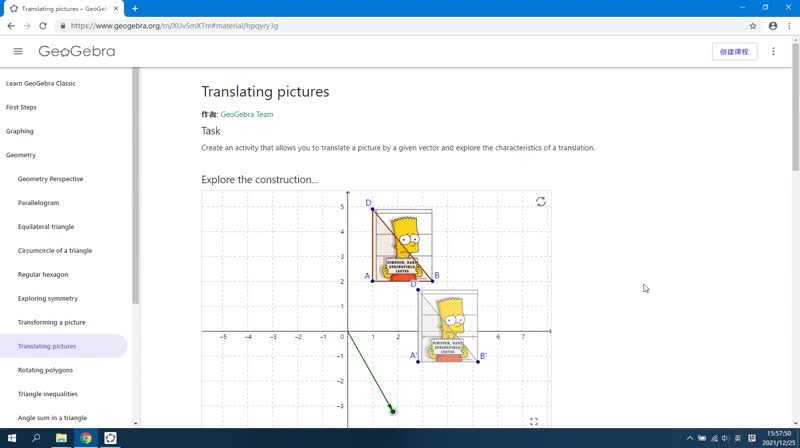Open the three-dot more options menu
Viewport: 800px width, 448px height.
click(773, 52)
